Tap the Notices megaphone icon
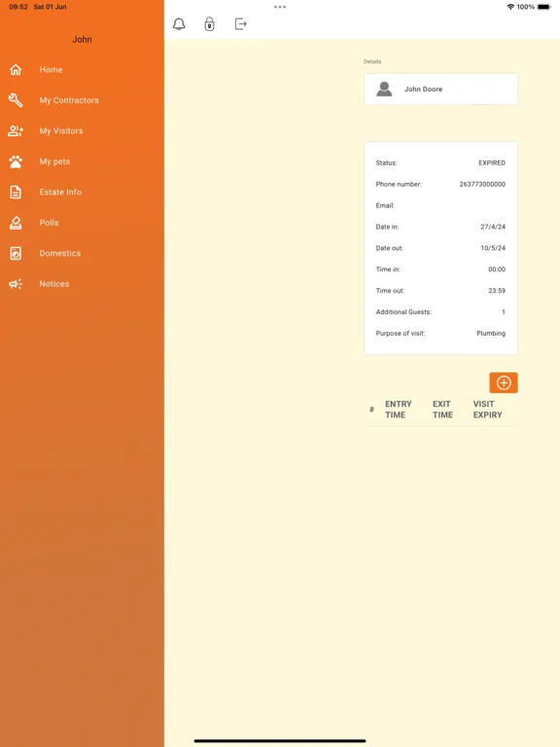 16,284
